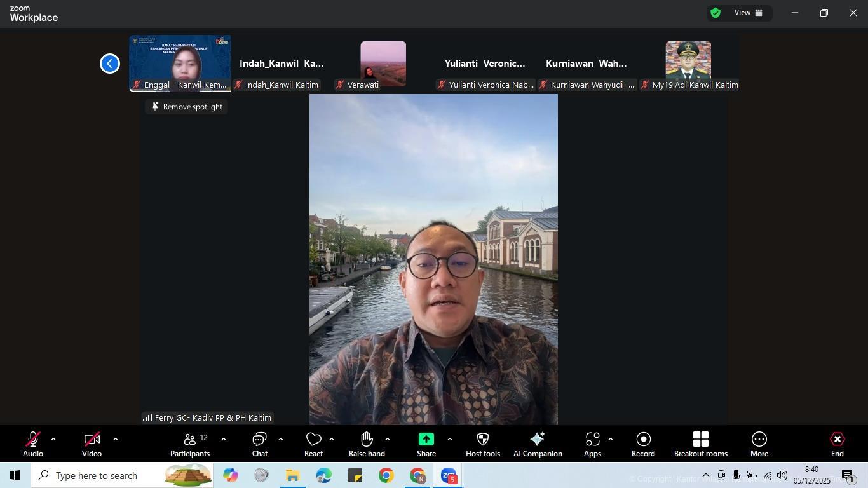Click the green Share screen button
The image size is (868, 488).
coord(426,444)
